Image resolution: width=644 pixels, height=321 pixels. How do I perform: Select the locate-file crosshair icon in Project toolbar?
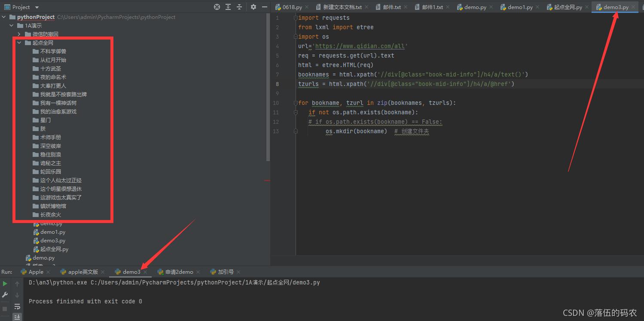point(217,7)
